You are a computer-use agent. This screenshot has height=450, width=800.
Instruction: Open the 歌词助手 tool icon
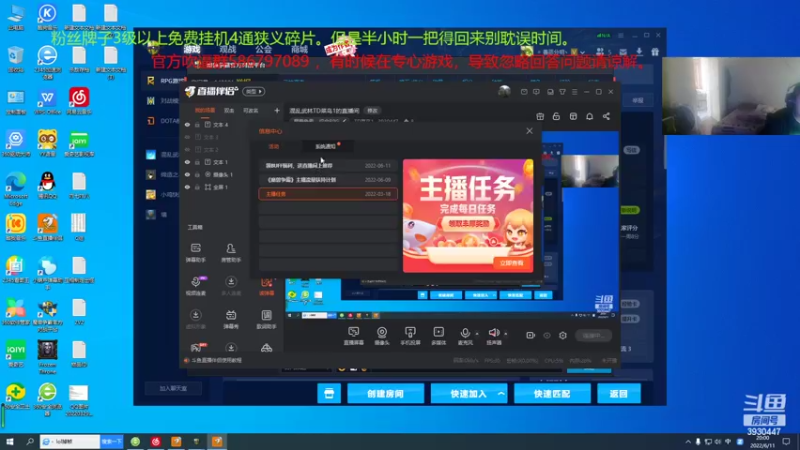(266, 319)
